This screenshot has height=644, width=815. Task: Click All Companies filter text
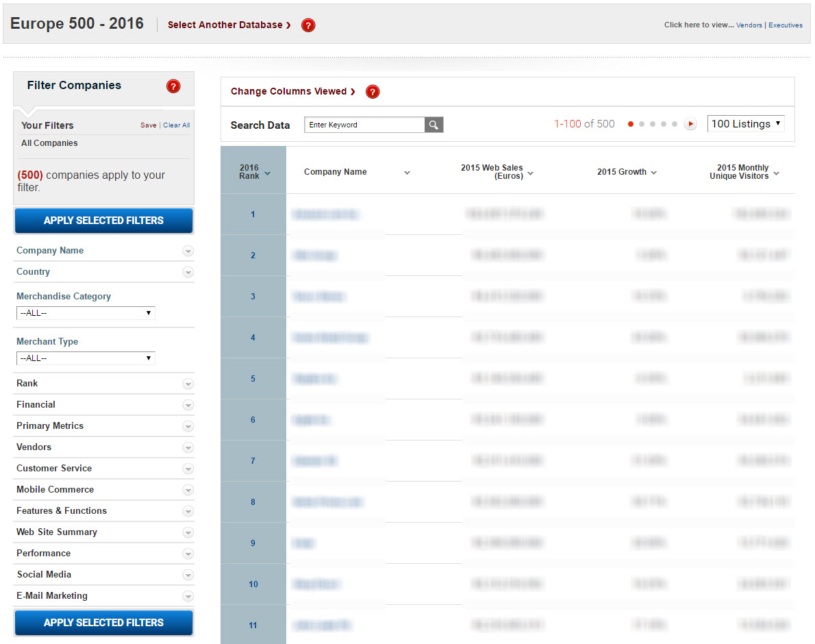(x=49, y=143)
